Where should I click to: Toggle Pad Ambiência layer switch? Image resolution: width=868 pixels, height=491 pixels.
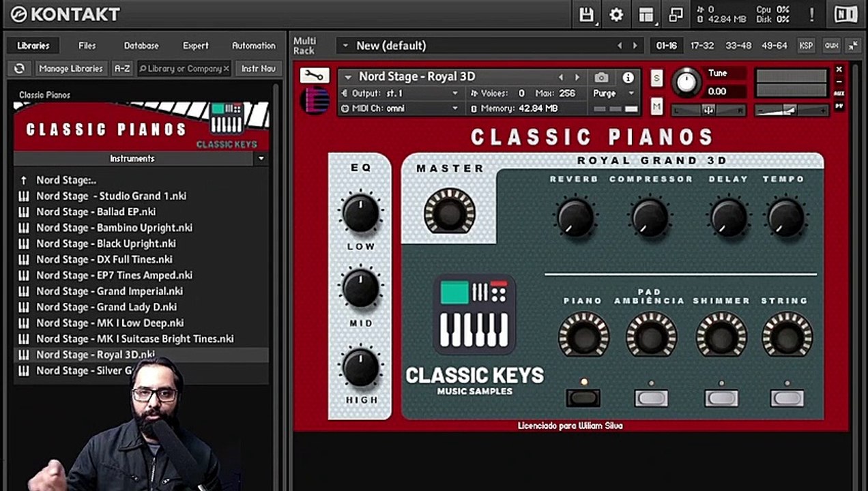(x=651, y=398)
